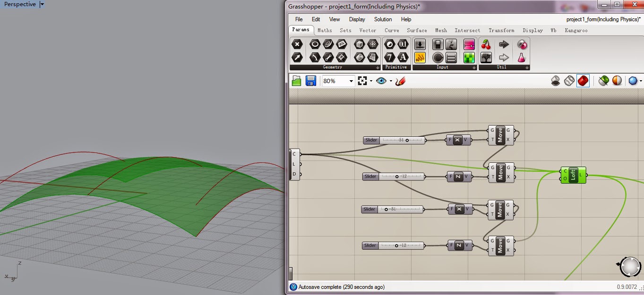644x295 pixels.
Task: Select the pink flask util icon
Action: click(x=522, y=58)
